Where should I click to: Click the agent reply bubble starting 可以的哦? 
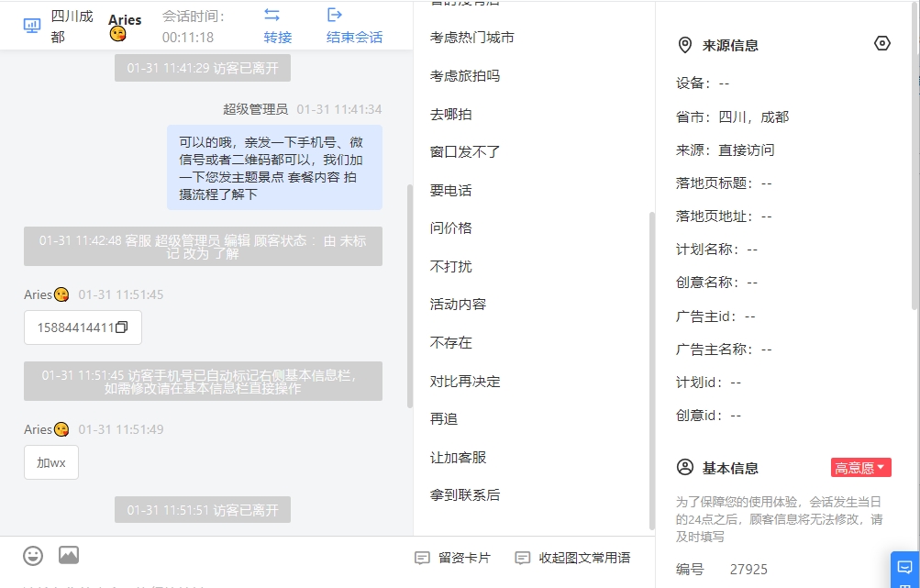(274, 168)
